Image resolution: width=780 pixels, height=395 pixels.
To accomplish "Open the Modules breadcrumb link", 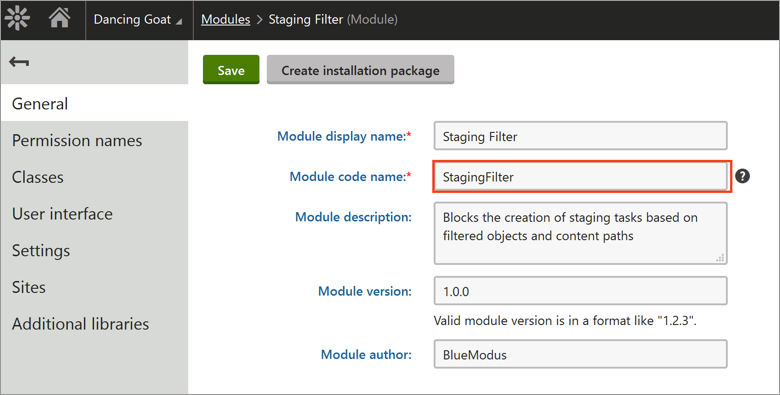I will point(225,19).
